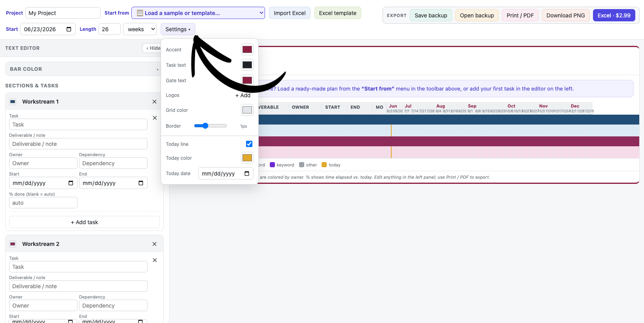Open the weeks unit dropdown
This screenshot has height=323, width=644.
(x=140, y=29)
